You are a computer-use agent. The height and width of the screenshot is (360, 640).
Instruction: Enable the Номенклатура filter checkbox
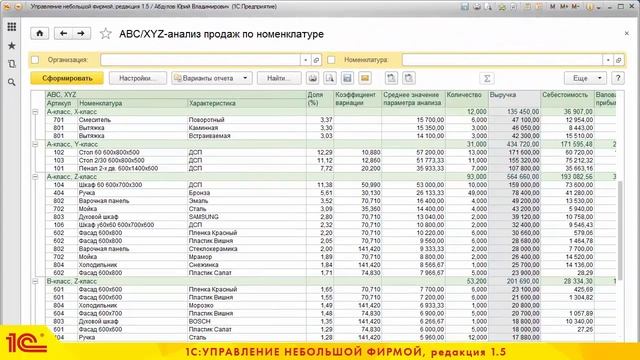[331, 60]
